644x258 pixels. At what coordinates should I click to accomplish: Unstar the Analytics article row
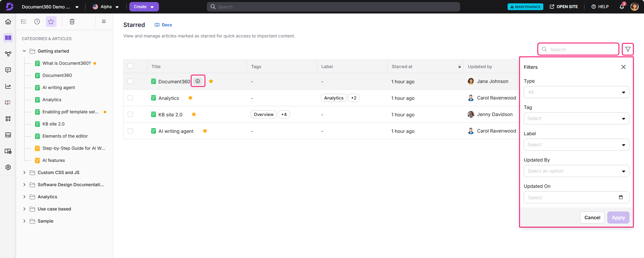click(190, 98)
